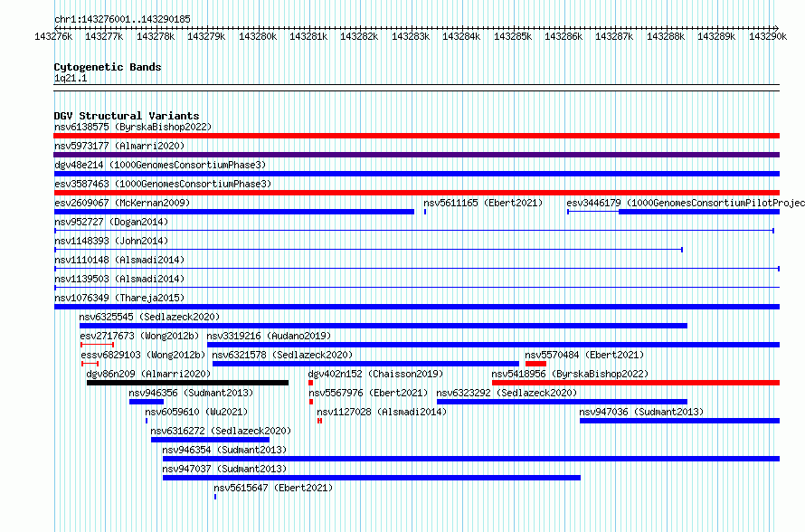Open nsv1139503 (Alsmadi2014) label
Viewport: 805px width, 532px height.
point(119,279)
